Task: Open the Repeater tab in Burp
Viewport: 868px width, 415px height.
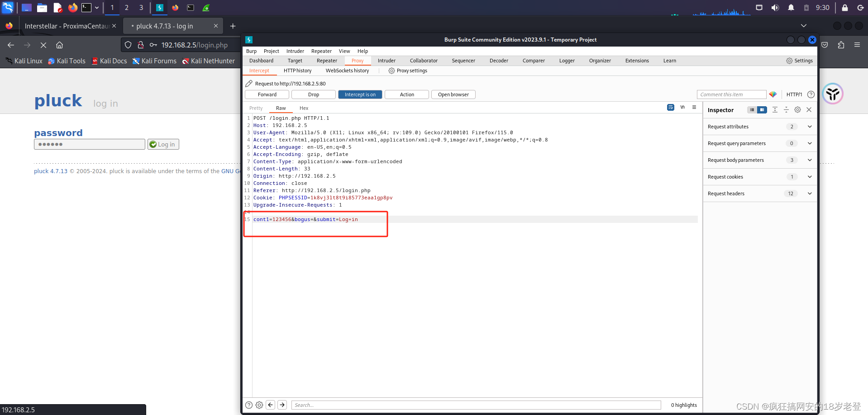Action: [x=327, y=61]
